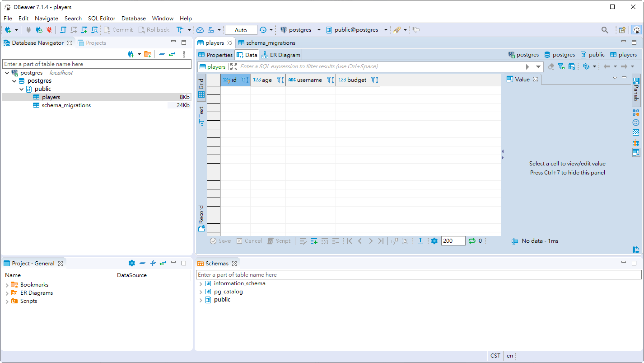
Task: Expand information_schema in Schemas panel
Action: pos(201,283)
